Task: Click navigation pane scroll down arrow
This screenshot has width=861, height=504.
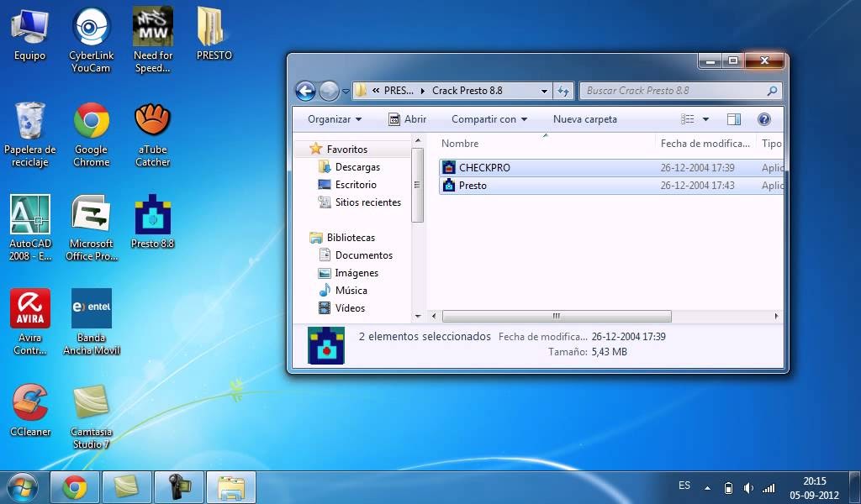Action: [x=417, y=317]
